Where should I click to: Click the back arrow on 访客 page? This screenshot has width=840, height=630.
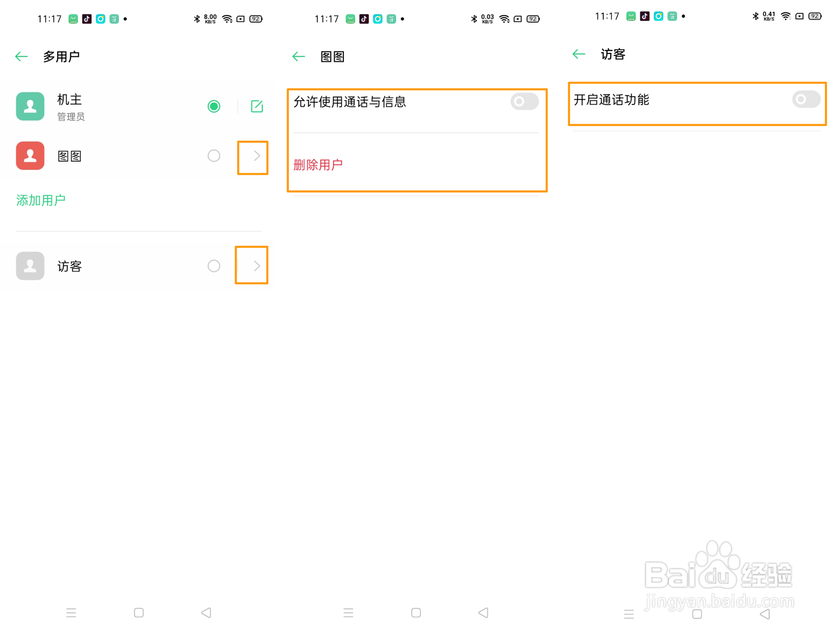click(x=578, y=54)
